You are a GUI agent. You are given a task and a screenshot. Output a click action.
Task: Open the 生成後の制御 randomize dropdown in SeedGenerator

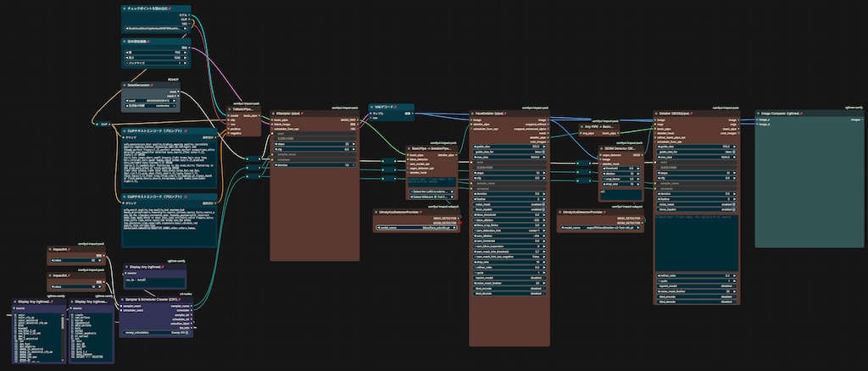(151, 106)
